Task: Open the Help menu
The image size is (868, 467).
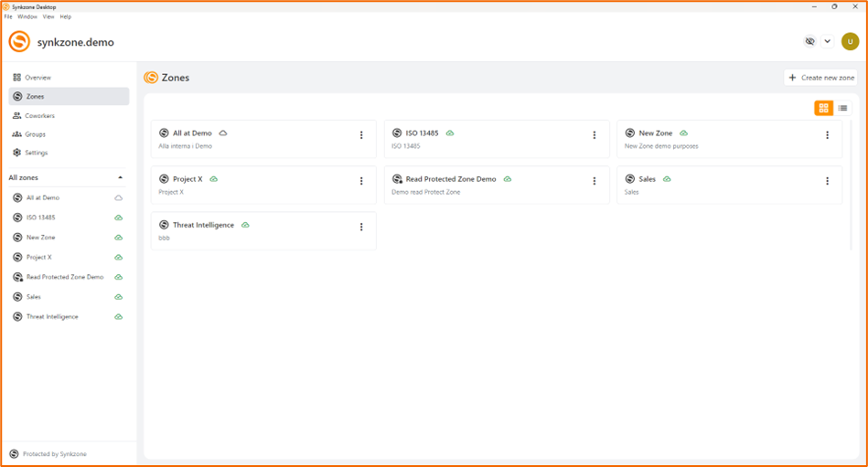Action: tap(66, 16)
